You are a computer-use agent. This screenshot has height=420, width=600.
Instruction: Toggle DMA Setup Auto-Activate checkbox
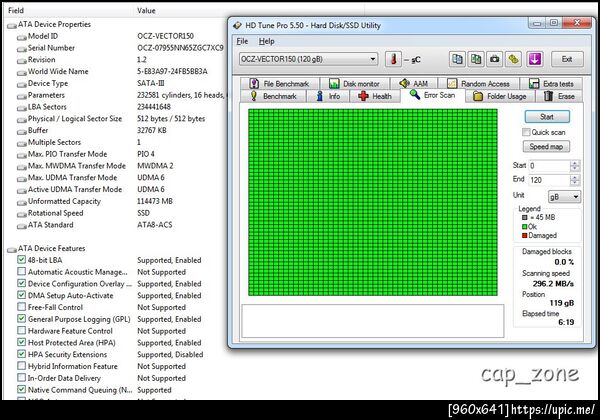coord(21,295)
